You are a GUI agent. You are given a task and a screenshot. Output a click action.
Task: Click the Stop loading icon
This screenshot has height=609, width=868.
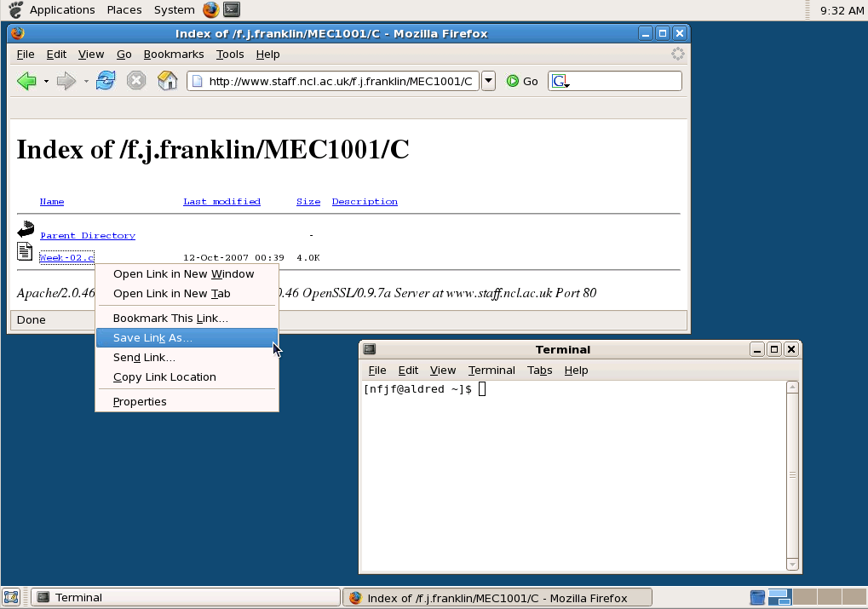136,81
